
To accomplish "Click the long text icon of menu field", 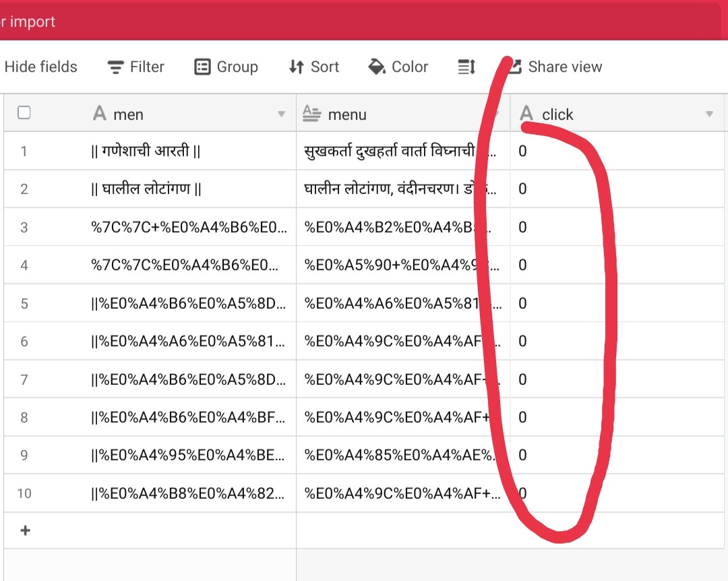I will pyautogui.click(x=311, y=114).
